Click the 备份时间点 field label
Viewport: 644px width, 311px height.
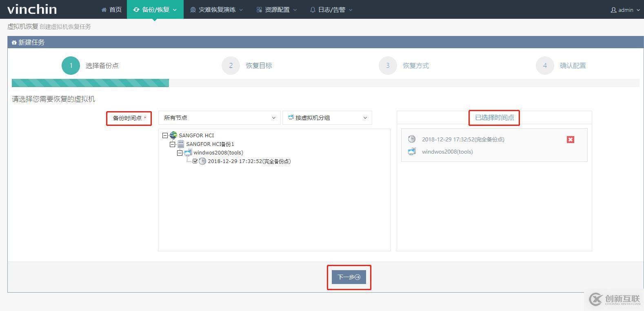127,118
